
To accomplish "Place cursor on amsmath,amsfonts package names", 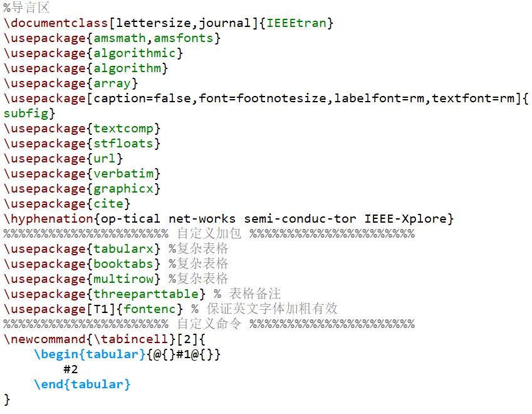I will coord(154,38).
